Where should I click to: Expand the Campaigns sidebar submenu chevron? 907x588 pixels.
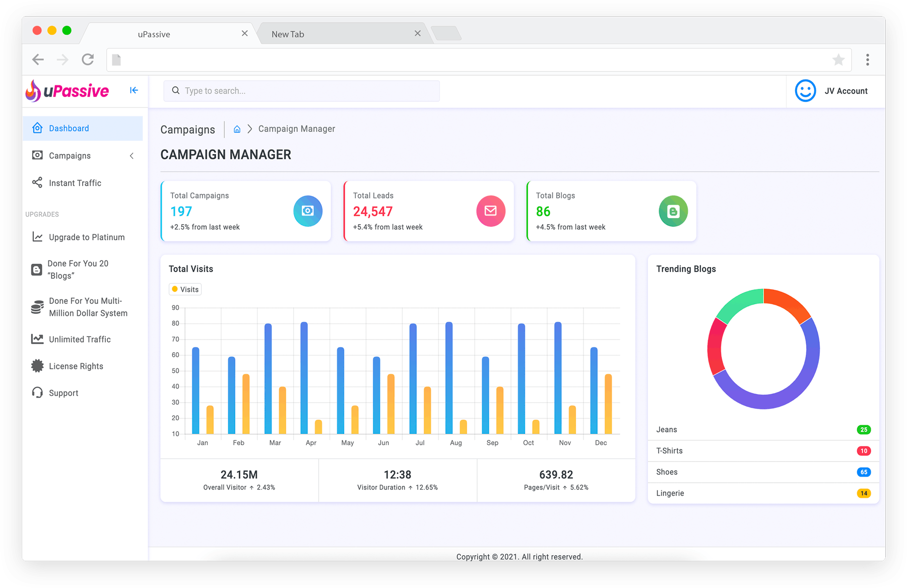[132, 156]
